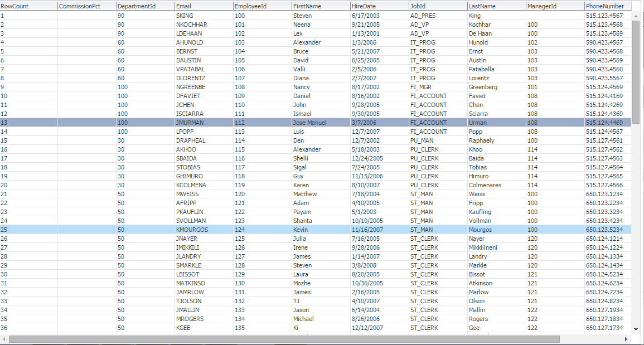Click the LDEHAAN email cell
This screenshot has height=345, width=644.
[x=204, y=33]
